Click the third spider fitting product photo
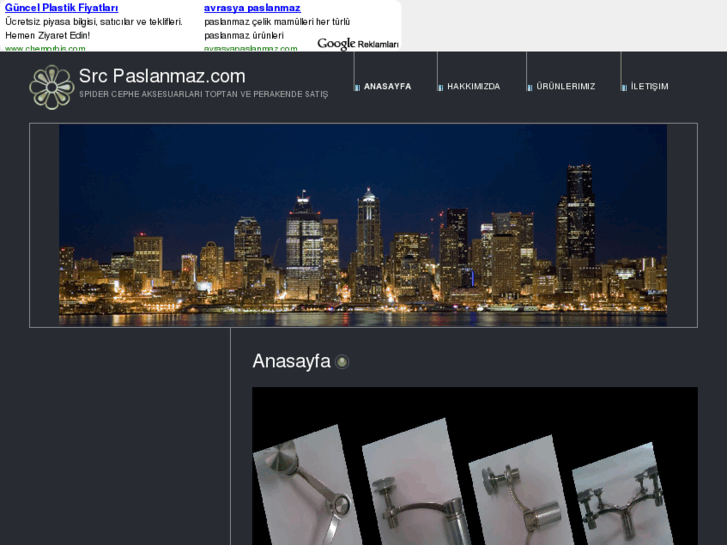The image size is (727, 545). pyautogui.click(x=519, y=490)
